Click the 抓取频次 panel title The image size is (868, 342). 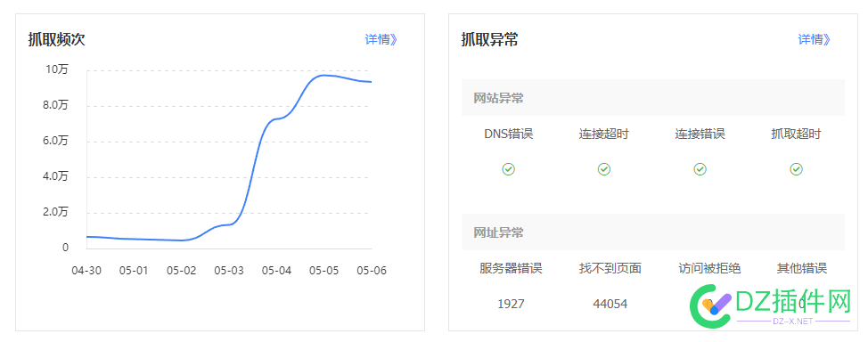pos(56,40)
